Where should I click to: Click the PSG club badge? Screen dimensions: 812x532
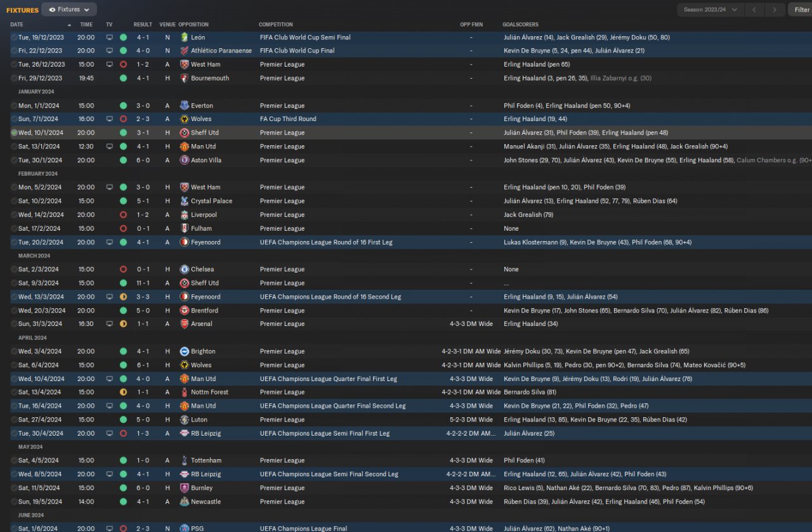click(184, 529)
